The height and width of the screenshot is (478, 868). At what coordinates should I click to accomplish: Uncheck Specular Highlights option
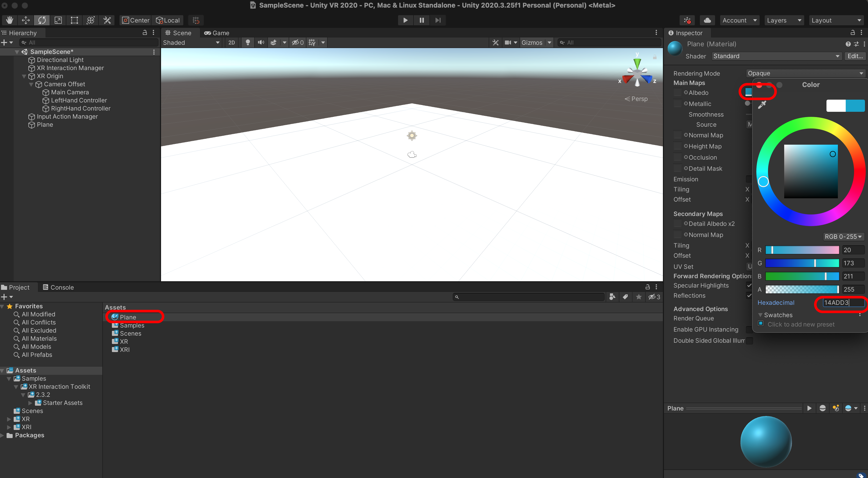tap(749, 286)
